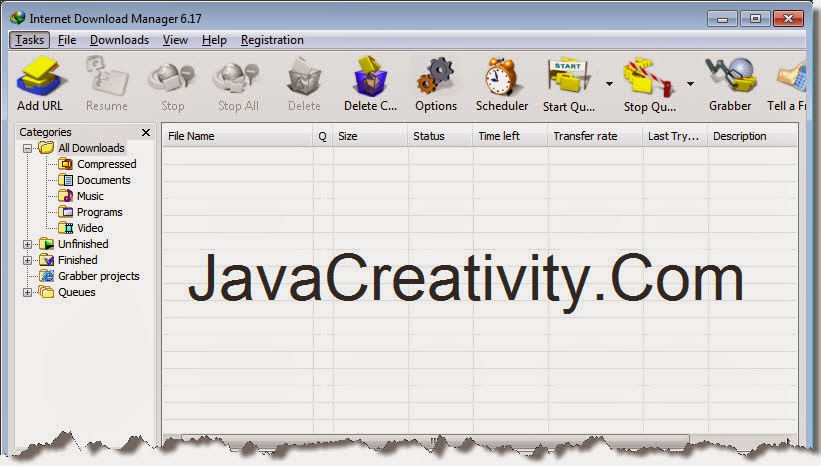Click the Add URL toolbar icon
The height and width of the screenshot is (466, 821).
click(x=40, y=77)
